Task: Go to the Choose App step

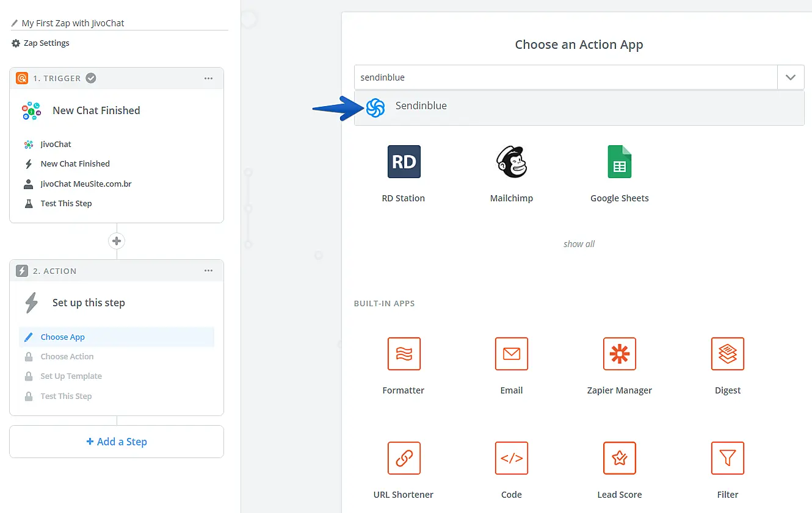Action: click(63, 337)
